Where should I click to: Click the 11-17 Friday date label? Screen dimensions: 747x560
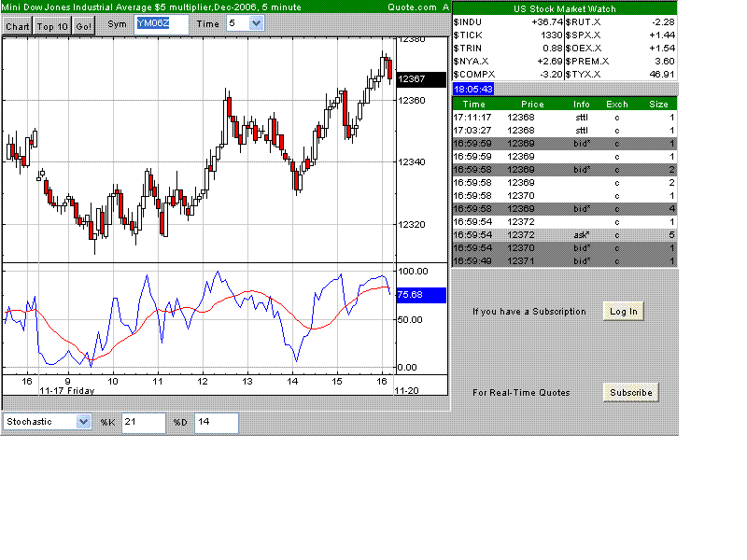[66, 391]
